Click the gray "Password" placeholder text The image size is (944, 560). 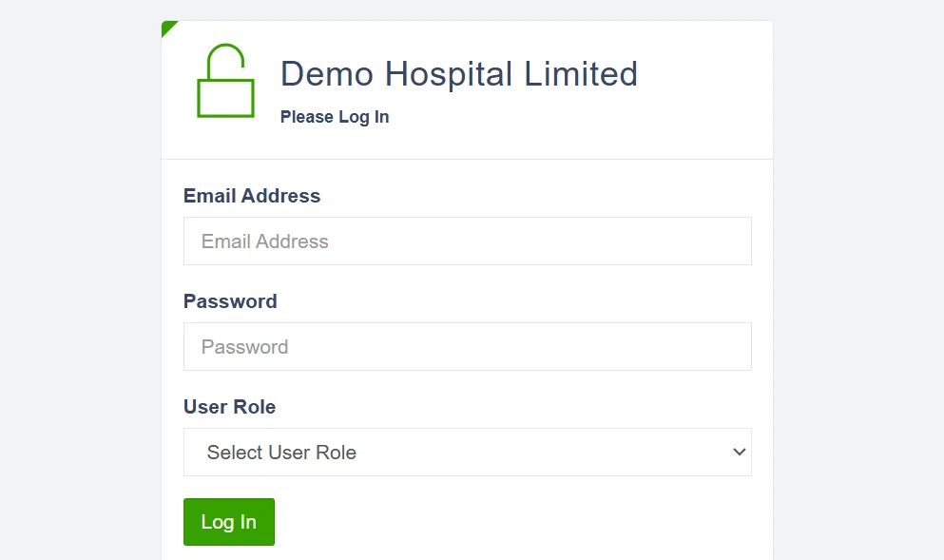point(244,347)
